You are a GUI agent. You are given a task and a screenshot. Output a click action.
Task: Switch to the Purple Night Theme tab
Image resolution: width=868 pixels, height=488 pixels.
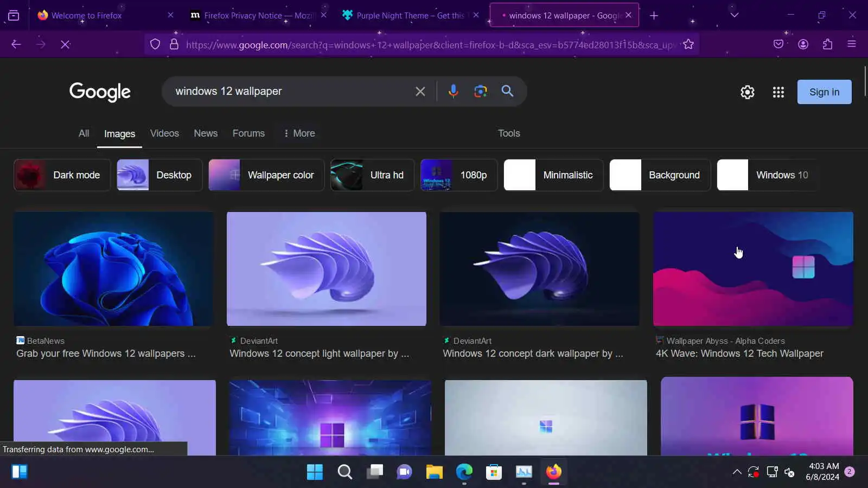(411, 16)
